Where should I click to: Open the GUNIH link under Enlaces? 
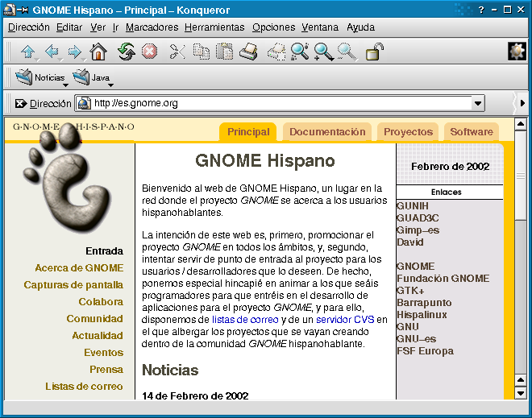point(413,206)
